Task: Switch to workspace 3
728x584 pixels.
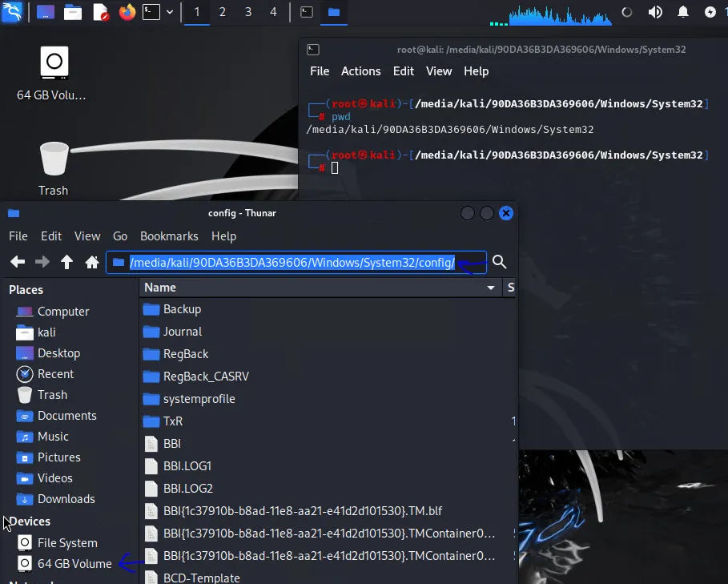Action: pyautogui.click(x=248, y=12)
